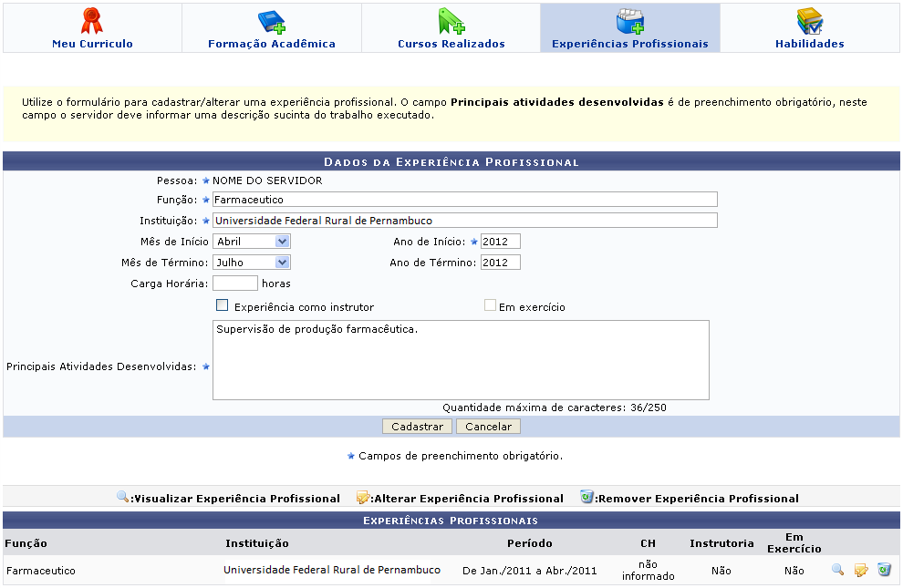
Task: Enable Experiência como instrutor checkbox
Action: (223, 306)
